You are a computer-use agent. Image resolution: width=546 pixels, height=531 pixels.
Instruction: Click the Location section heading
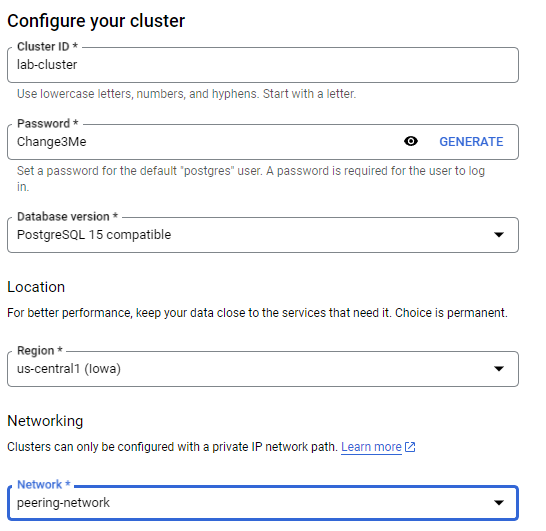36,287
